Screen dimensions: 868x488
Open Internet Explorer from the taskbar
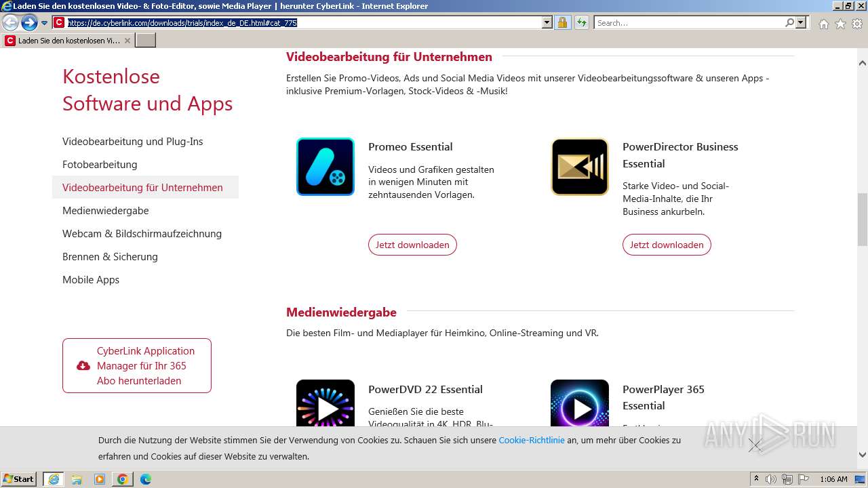click(x=53, y=479)
